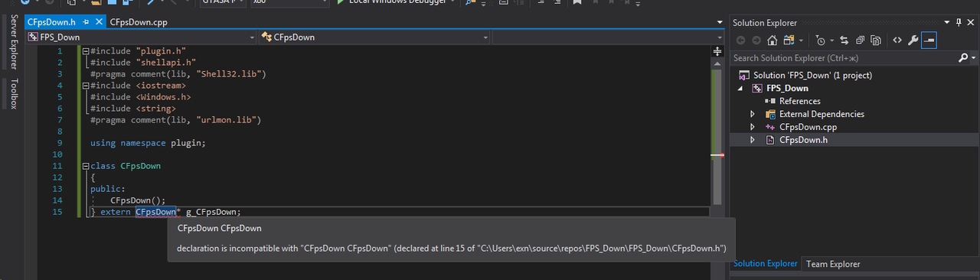Toggle Preview Selected Items button

929,41
